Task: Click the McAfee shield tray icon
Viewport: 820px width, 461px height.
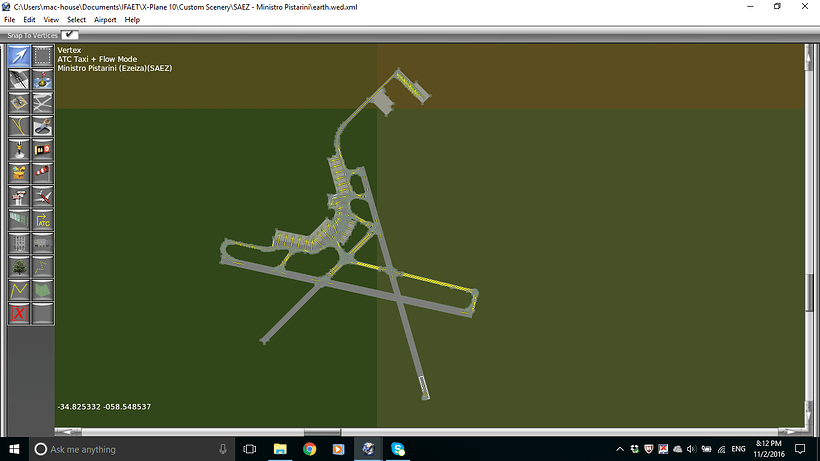Action: (x=648, y=449)
